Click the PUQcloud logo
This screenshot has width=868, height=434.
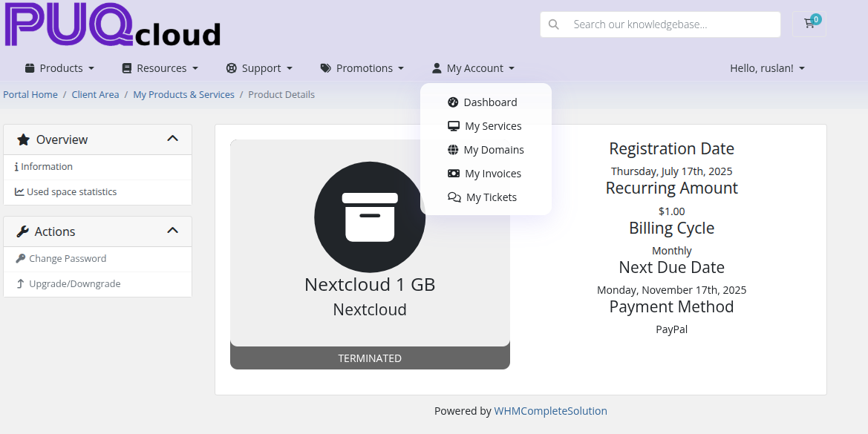[x=113, y=25]
